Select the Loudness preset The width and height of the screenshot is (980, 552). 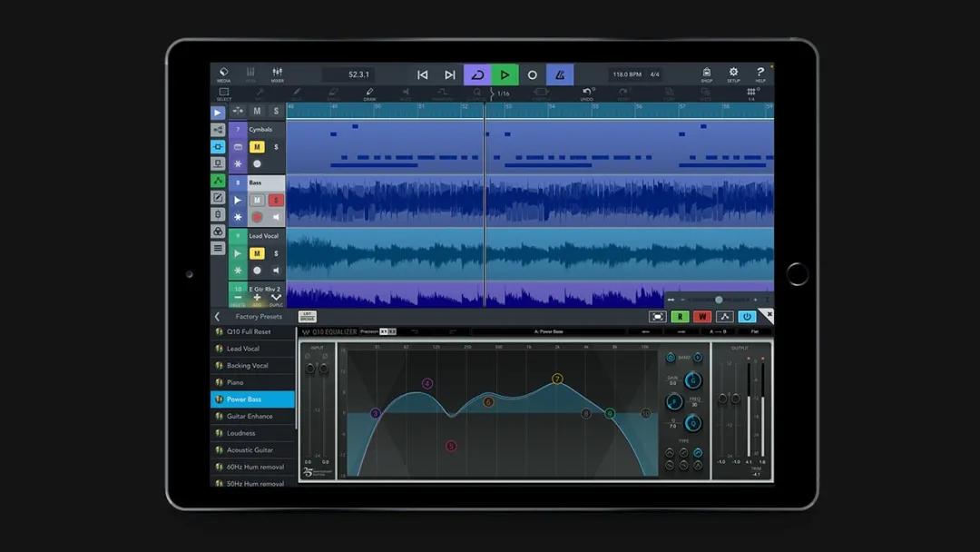(x=253, y=432)
